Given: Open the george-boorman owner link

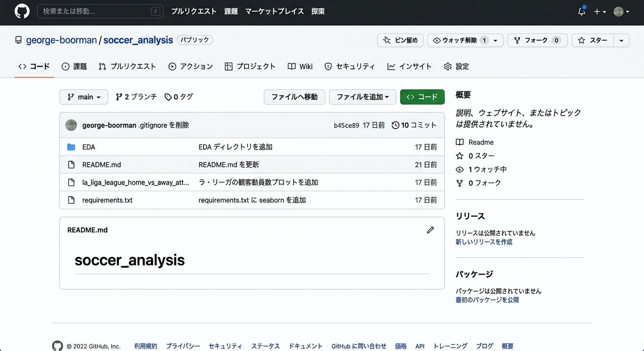Looking at the screenshot, I should (61, 40).
